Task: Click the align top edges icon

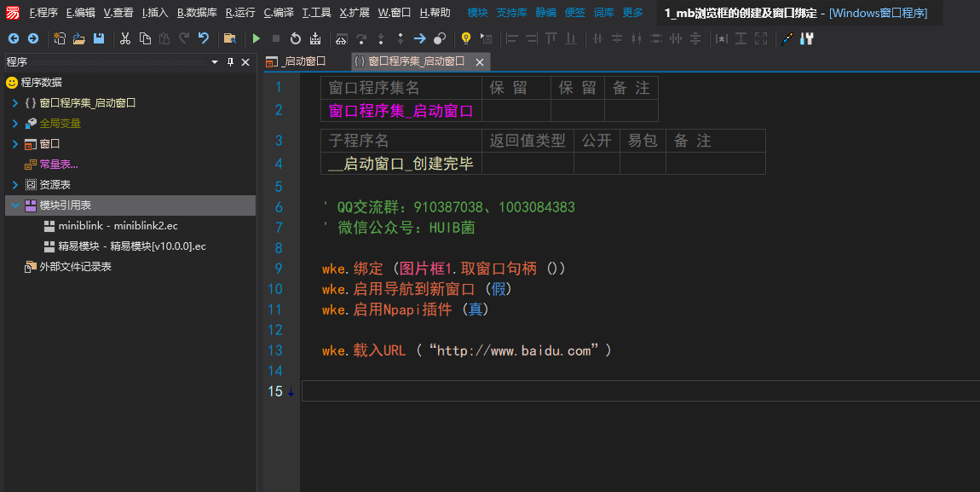Action: 551,38
